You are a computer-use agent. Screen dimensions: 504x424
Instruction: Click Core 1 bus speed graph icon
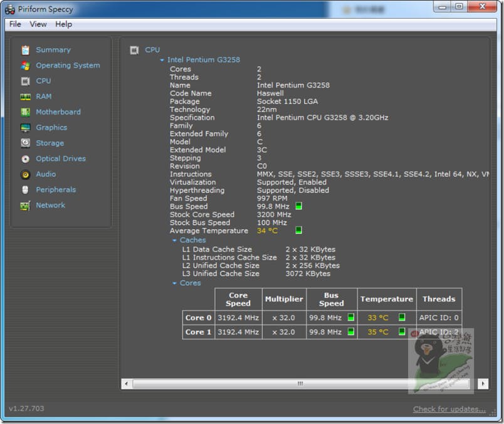coord(351,331)
